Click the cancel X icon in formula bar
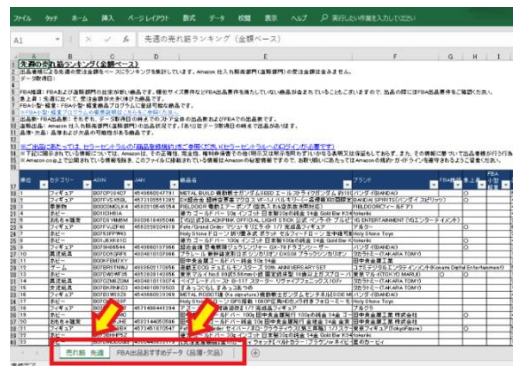The width and height of the screenshot is (532, 375). (x=88, y=39)
